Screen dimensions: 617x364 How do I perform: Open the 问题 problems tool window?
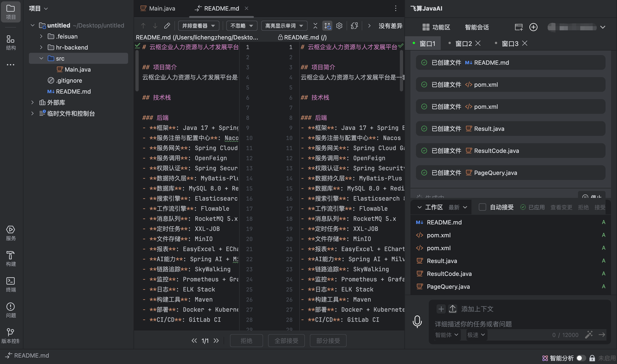pos(11,310)
